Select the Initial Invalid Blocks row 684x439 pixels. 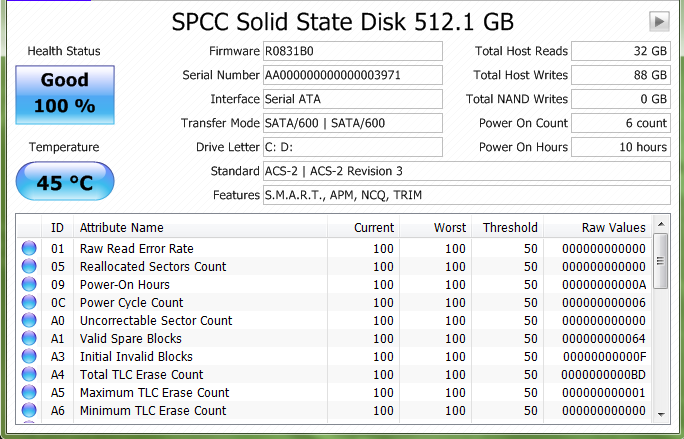tap(334, 357)
